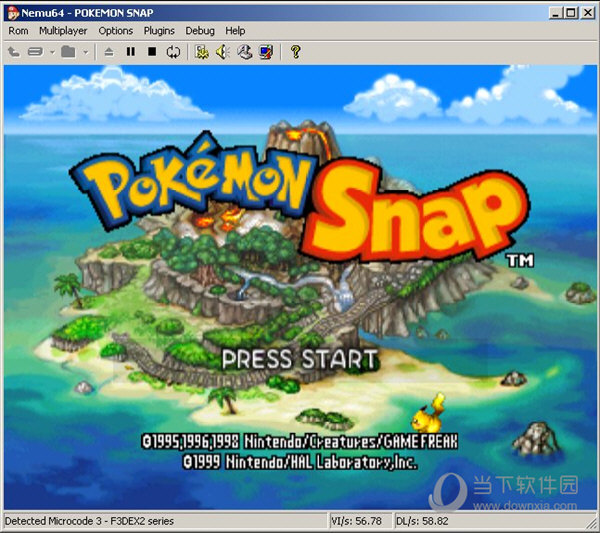The width and height of the screenshot is (600, 533).
Task: Click the back arrow toolbar icon
Action: 14,52
